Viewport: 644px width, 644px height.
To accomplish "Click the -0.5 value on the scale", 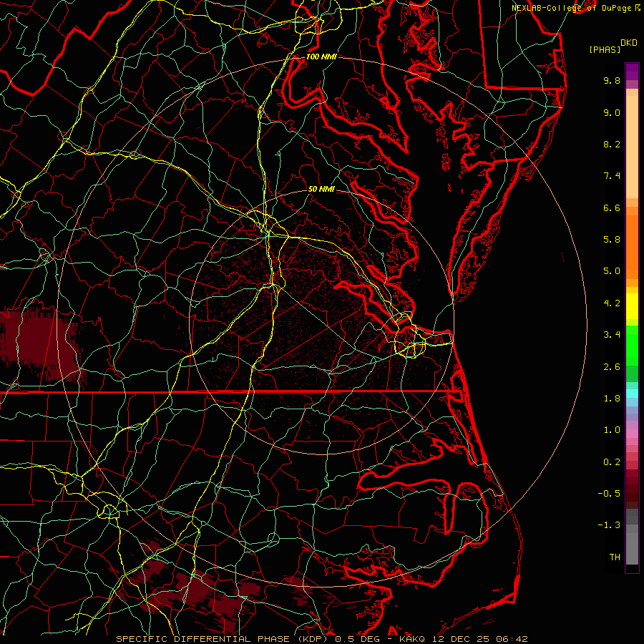I will click(x=609, y=494).
